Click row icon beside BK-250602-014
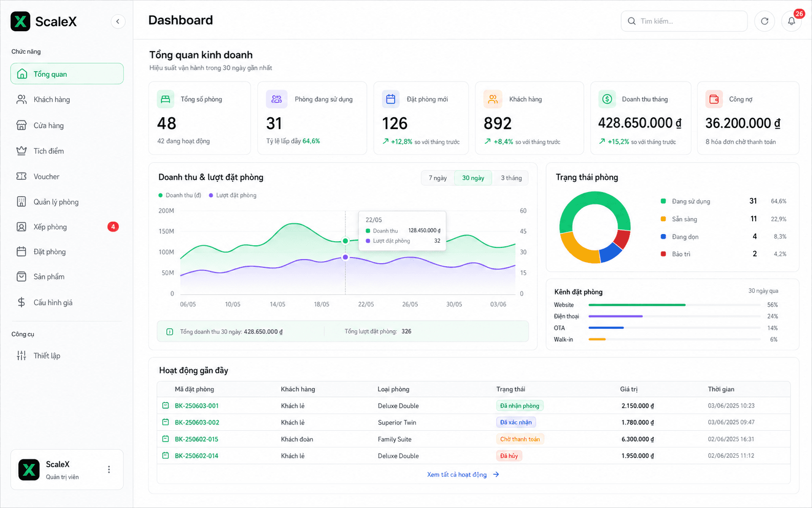Viewport: 812px width, 508px height. tap(165, 455)
